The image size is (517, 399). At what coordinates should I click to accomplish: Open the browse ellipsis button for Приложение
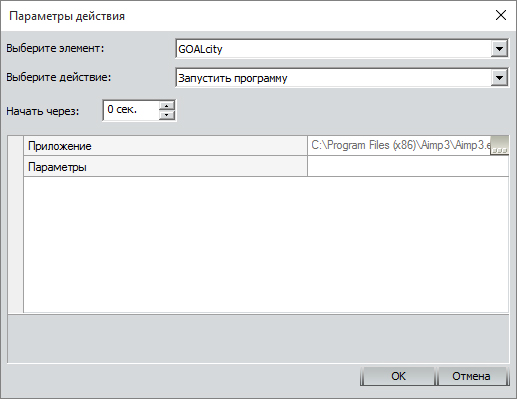pos(499,146)
